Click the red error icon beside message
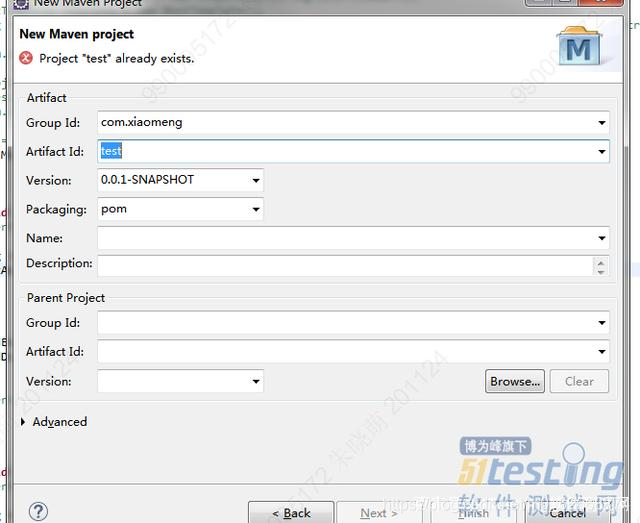 (x=26, y=58)
